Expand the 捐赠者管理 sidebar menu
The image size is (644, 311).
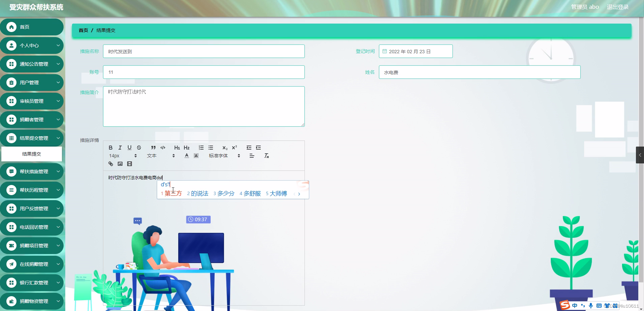pos(32,120)
